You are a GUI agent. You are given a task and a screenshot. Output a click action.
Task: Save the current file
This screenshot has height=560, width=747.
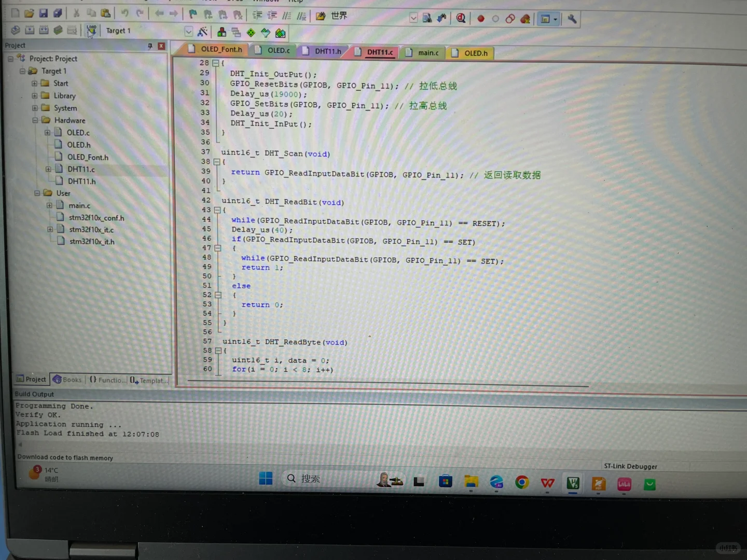click(x=44, y=13)
